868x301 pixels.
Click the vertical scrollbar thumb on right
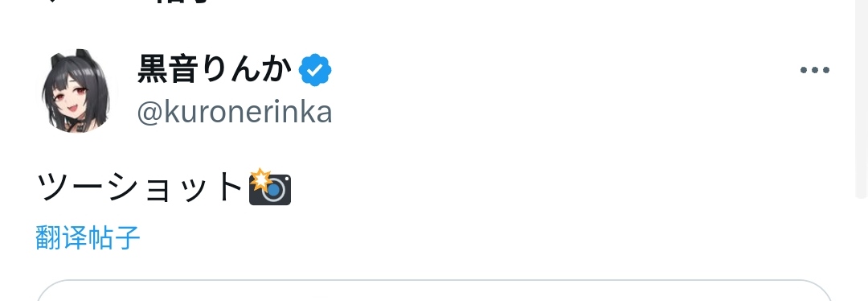click(862, 99)
